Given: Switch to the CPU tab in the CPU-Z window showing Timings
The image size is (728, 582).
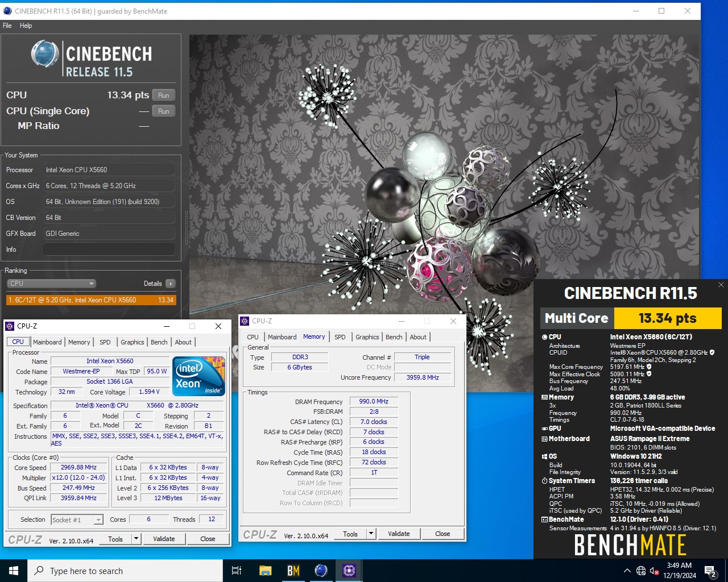Looking at the screenshot, I should pyautogui.click(x=253, y=337).
